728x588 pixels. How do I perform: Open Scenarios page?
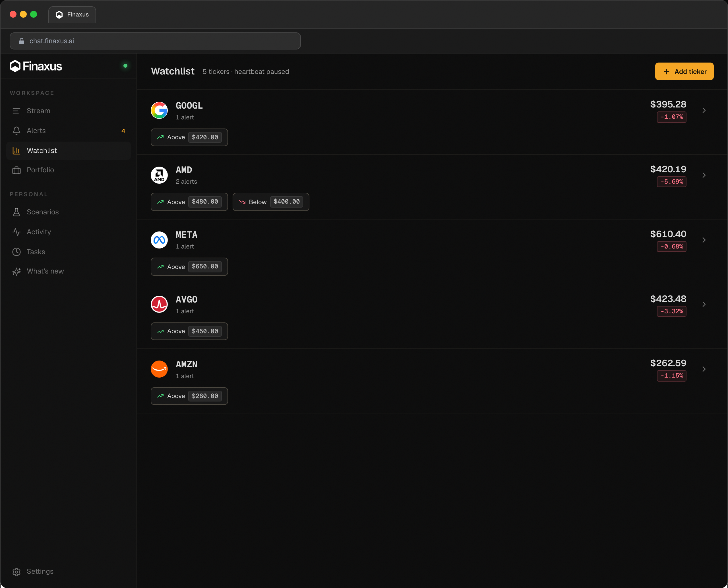coord(69,212)
